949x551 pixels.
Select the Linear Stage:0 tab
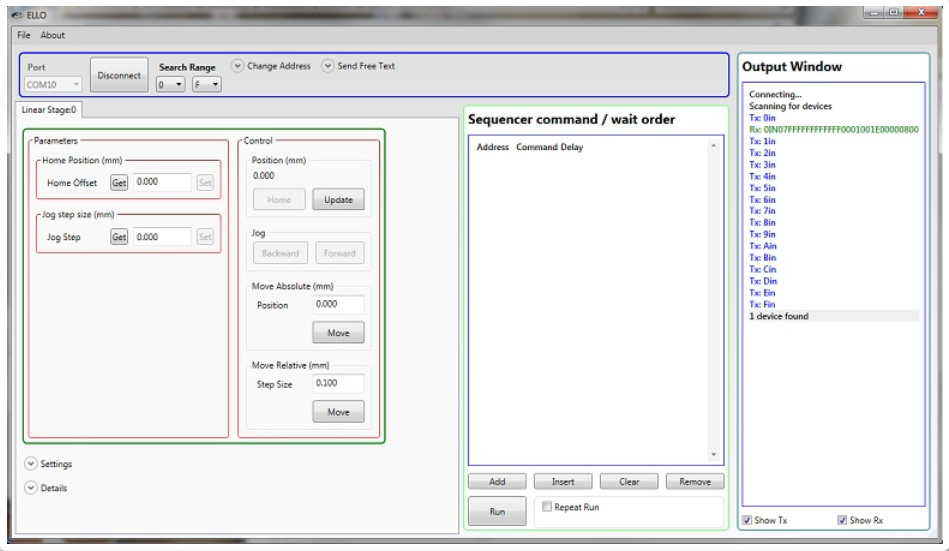[50, 109]
